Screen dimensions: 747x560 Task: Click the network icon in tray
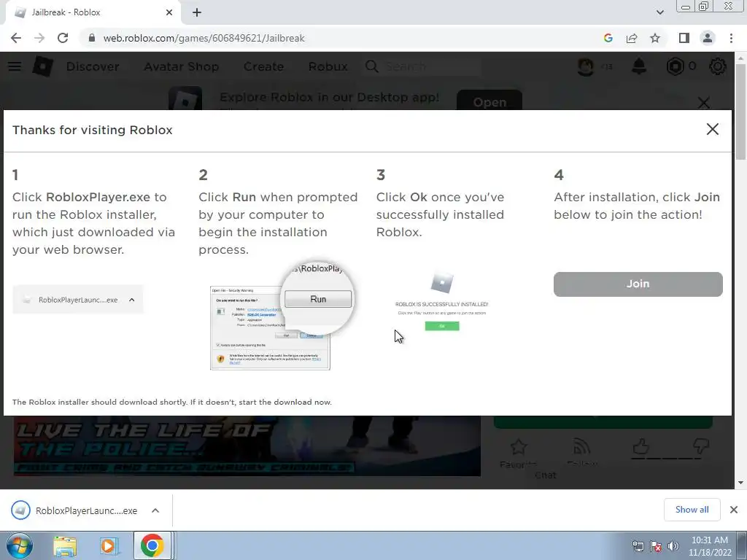click(638, 546)
